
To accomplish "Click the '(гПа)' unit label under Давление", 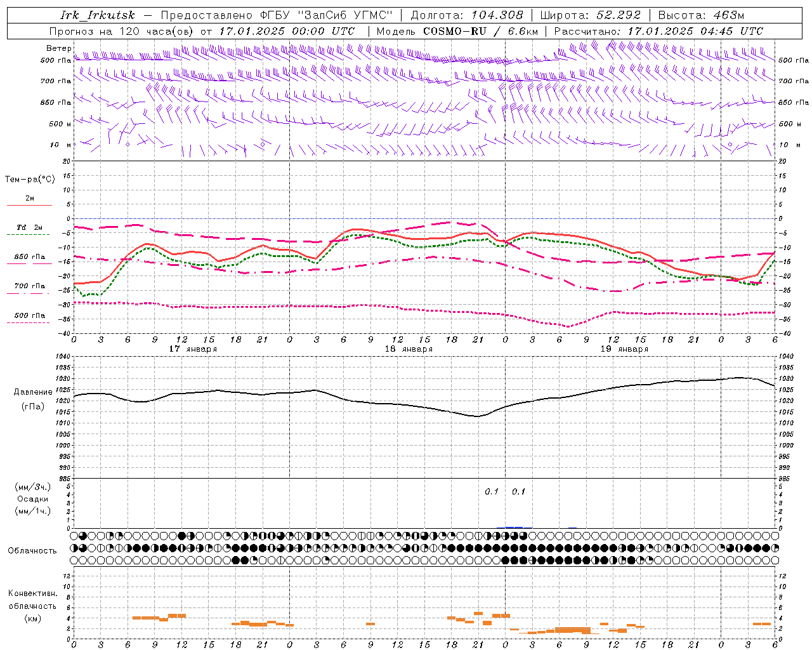I will click(33, 407).
